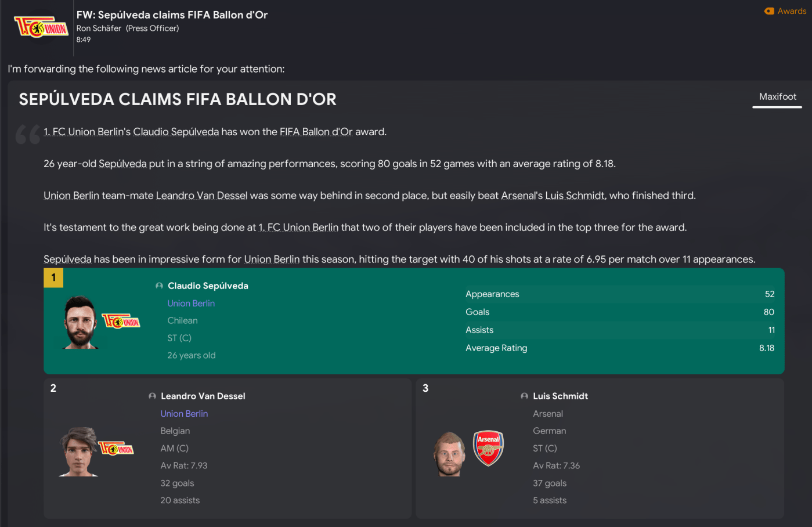View Leandro Van Dessel's face portrait
Viewport: 812px width, 527px height.
[x=78, y=452]
